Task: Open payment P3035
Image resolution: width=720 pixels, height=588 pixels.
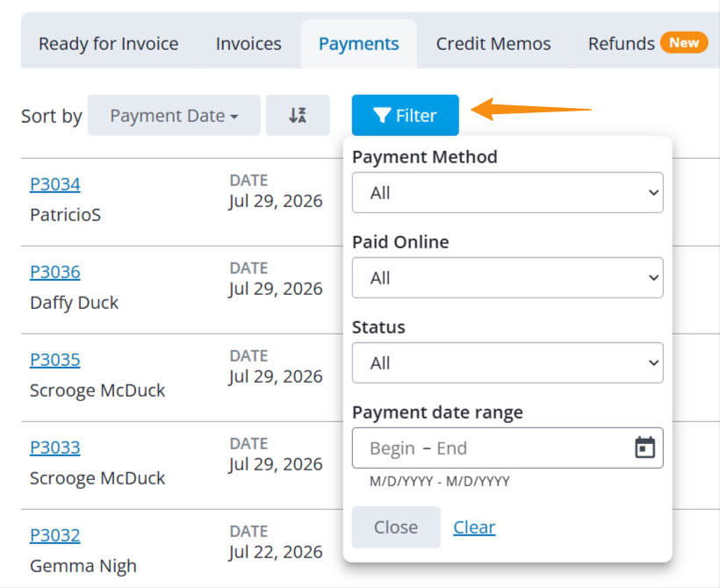Action: pos(54,360)
